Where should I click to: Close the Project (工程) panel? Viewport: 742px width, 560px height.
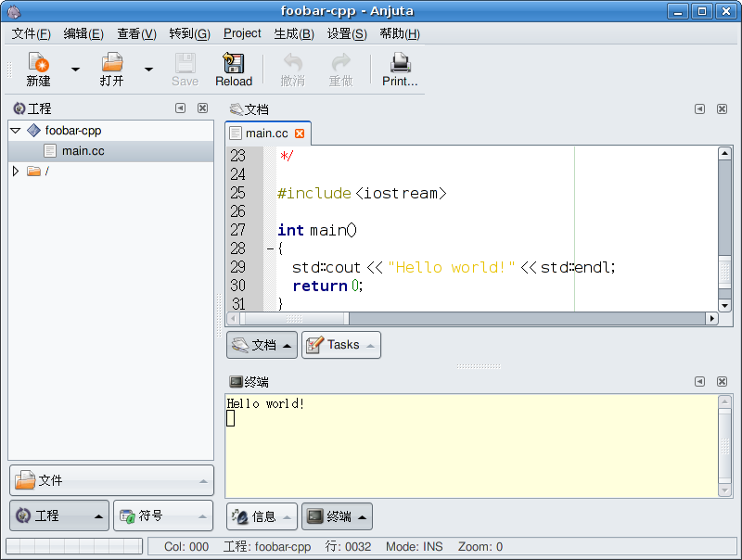[202, 108]
